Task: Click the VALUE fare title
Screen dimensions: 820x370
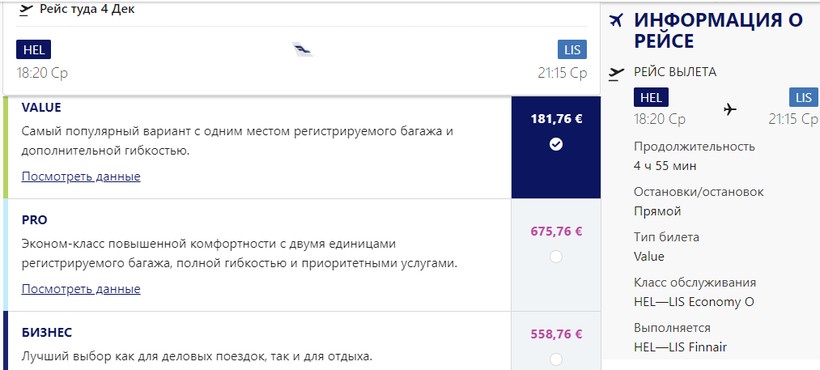Action: coord(41,108)
